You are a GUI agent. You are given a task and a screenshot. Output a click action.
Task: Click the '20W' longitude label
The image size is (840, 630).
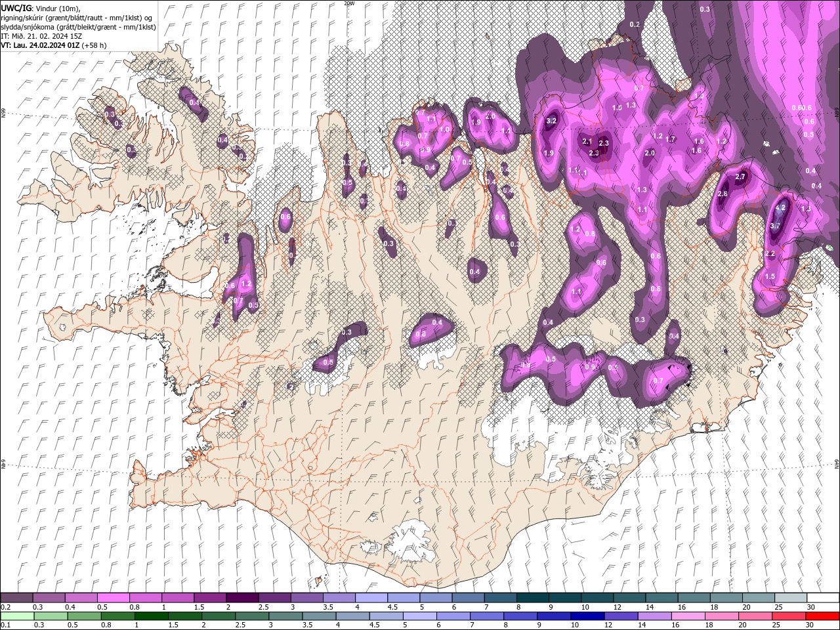click(x=349, y=3)
